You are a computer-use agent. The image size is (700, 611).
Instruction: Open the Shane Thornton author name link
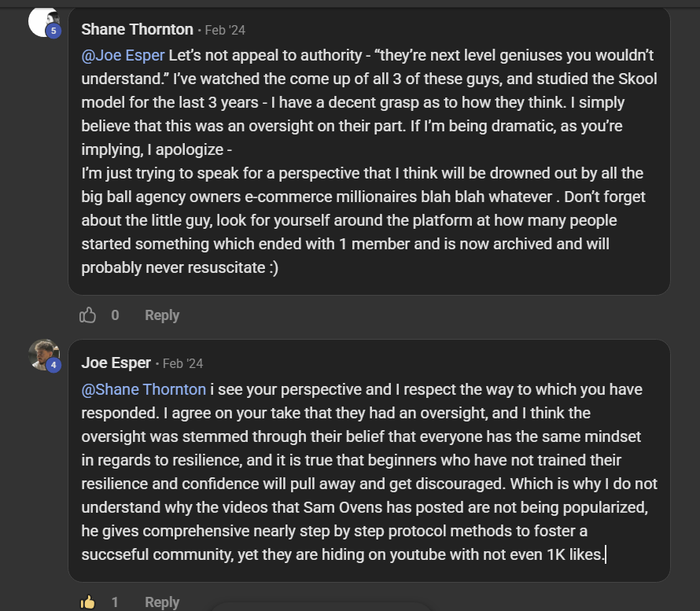point(137,30)
